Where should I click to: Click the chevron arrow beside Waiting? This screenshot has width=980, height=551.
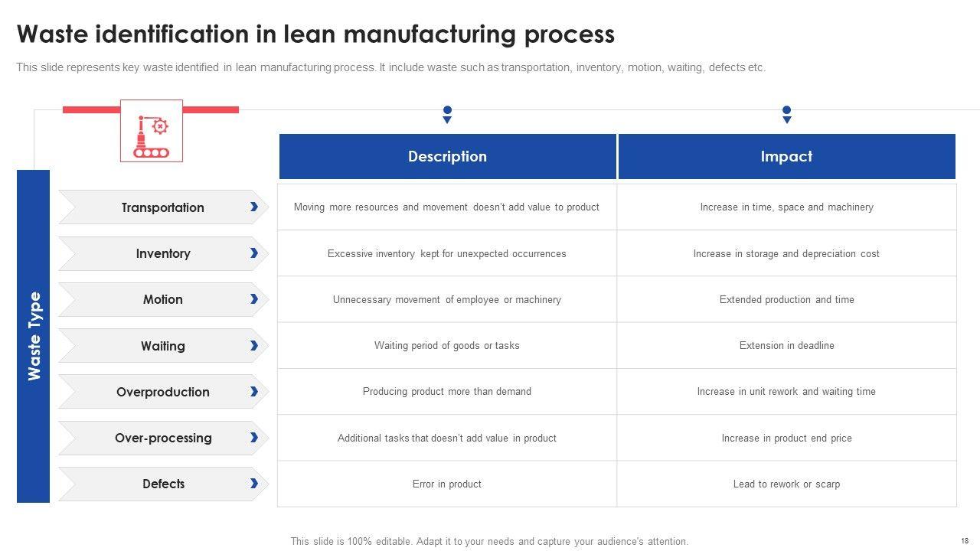[x=253, y=346]
